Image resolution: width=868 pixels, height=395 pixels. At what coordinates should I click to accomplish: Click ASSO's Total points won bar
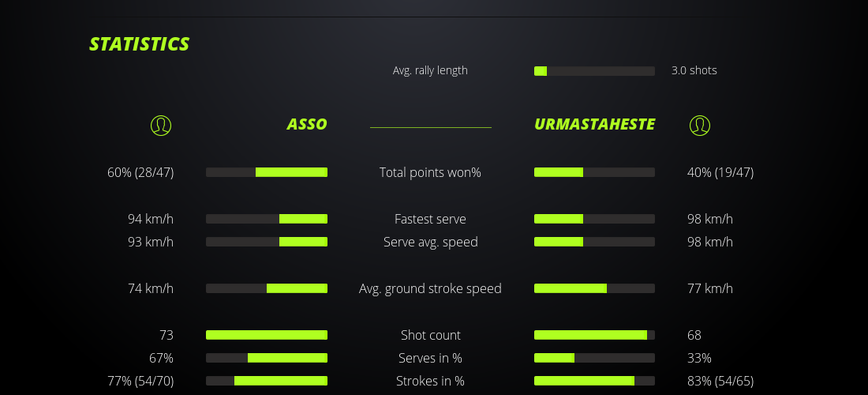point(267,172)
